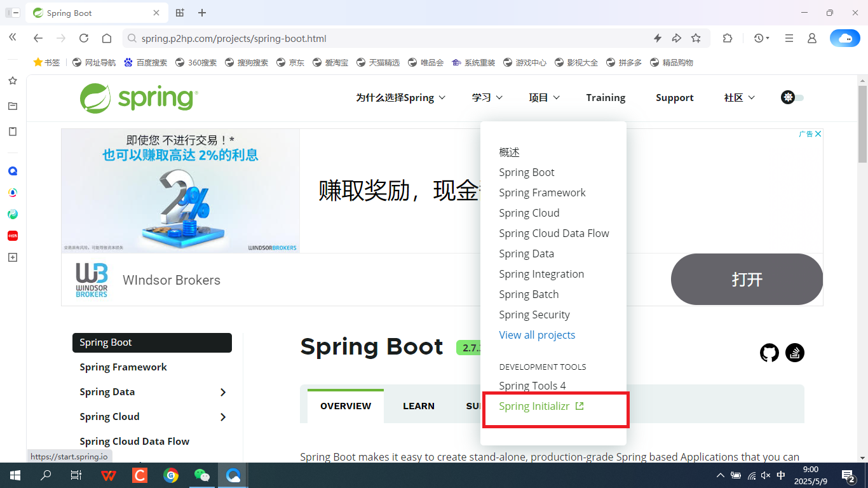Expand Spring Cloud chevron in sidebar
Screen dimensions: 868x488
click(223, 417)
